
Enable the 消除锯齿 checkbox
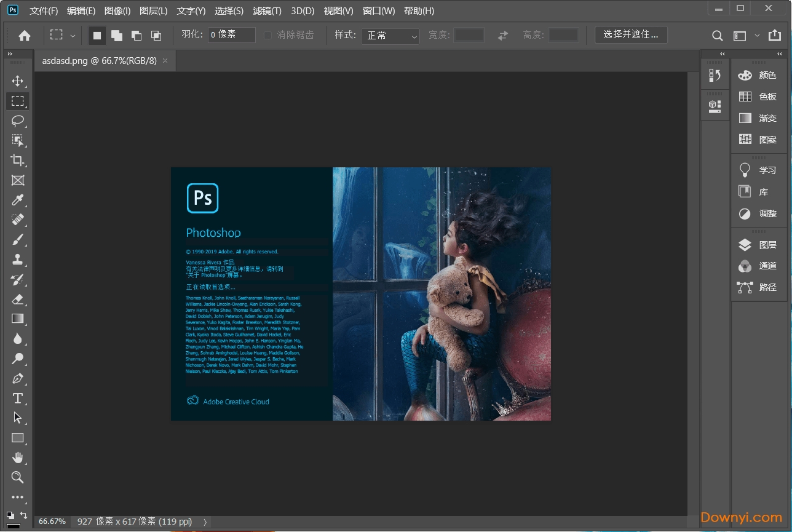pyautogui.click(x=267, y=34)
